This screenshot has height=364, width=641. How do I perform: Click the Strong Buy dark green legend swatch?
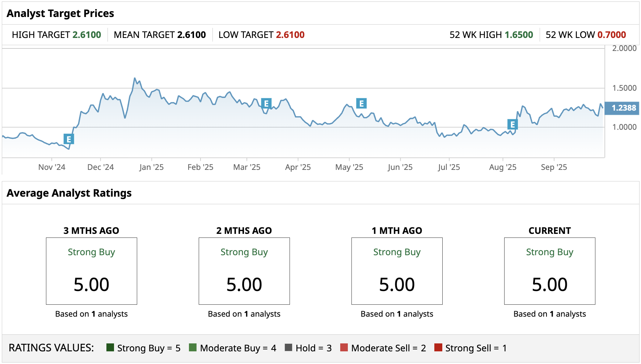tap(110, 347)
